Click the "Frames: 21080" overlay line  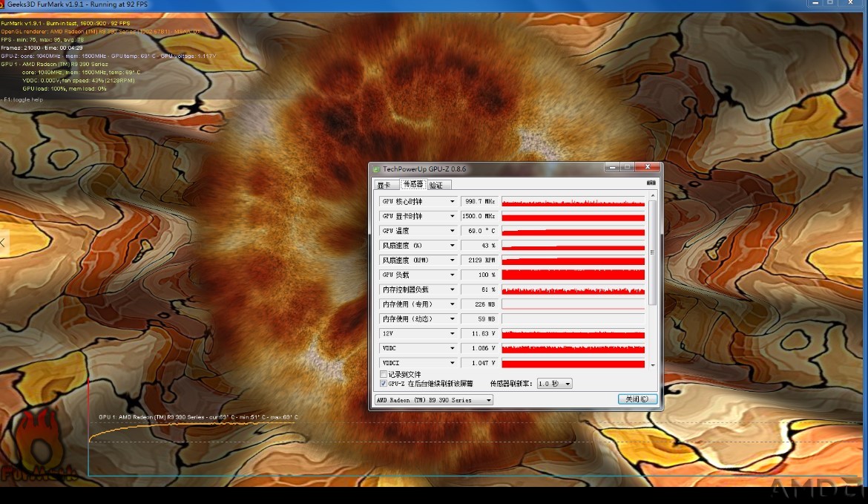coord(42,48)
